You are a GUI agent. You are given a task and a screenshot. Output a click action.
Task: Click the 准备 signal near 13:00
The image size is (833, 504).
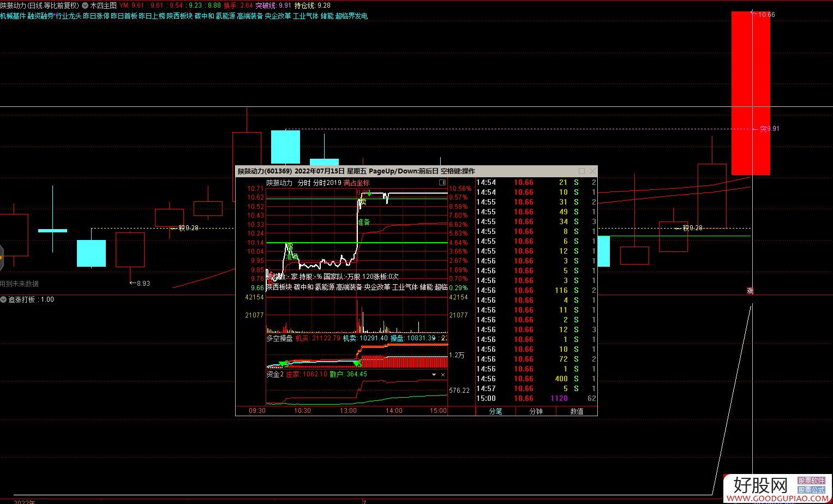click(363, 222)
